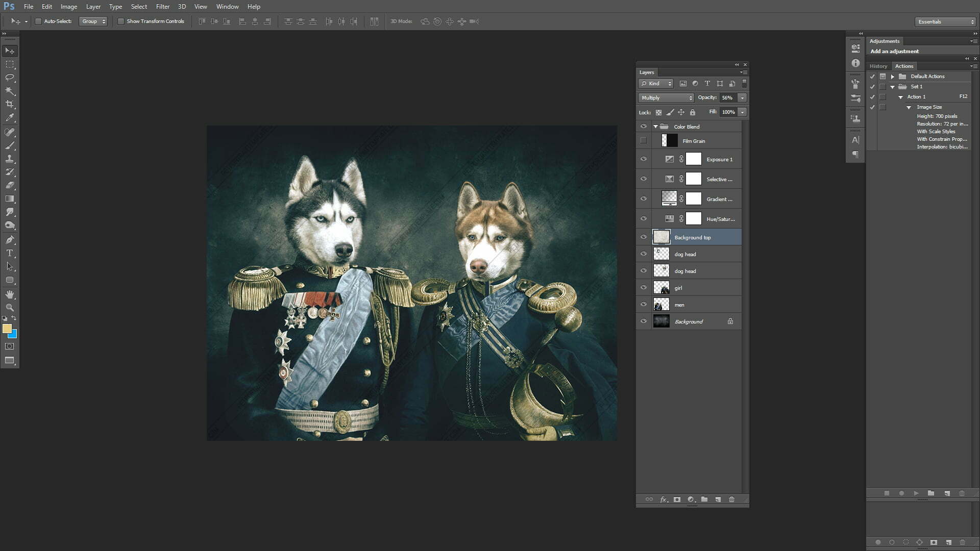Hide the girl layer
The image size is (980, 551).
pyautogui.click(x=643, y=288)
